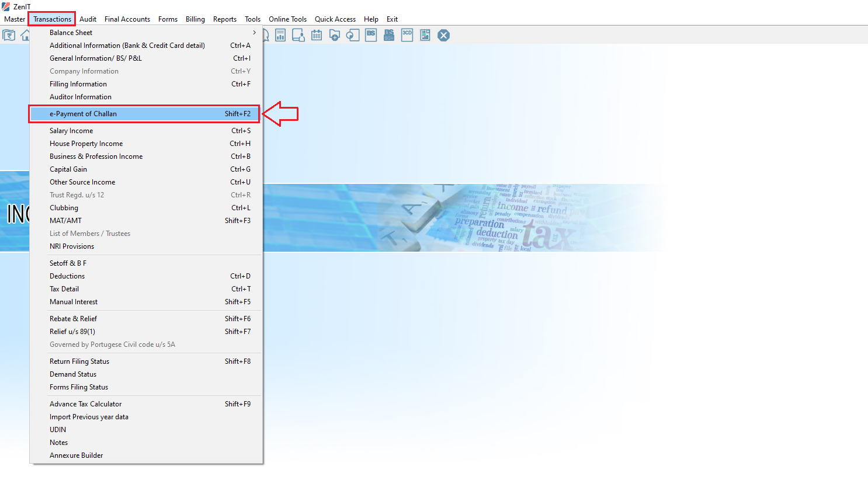Open the BS SCH schedule toolbar icon
The image size is (868, 494).
click(x=389, y=36)
